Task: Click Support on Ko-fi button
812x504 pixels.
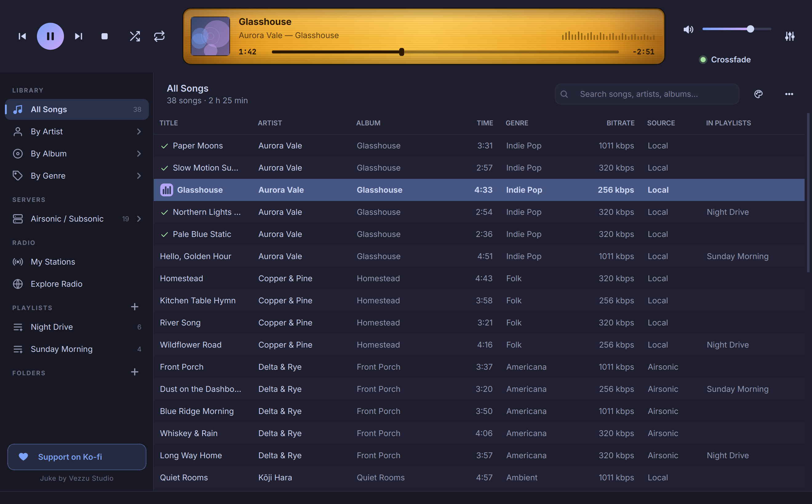Action: (77, 457)
